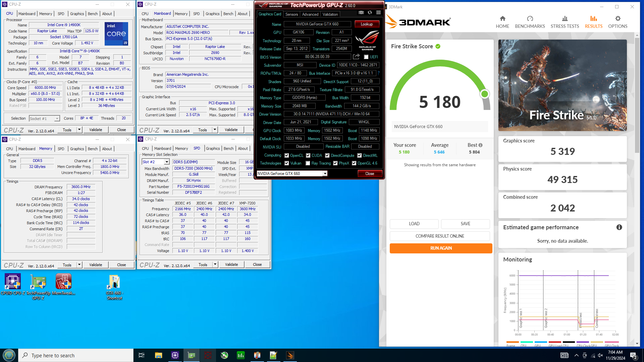This screenshot has height=362, width=644.
Task: Open the 3DMark OPTIONS gear
Action: [618, 22]
